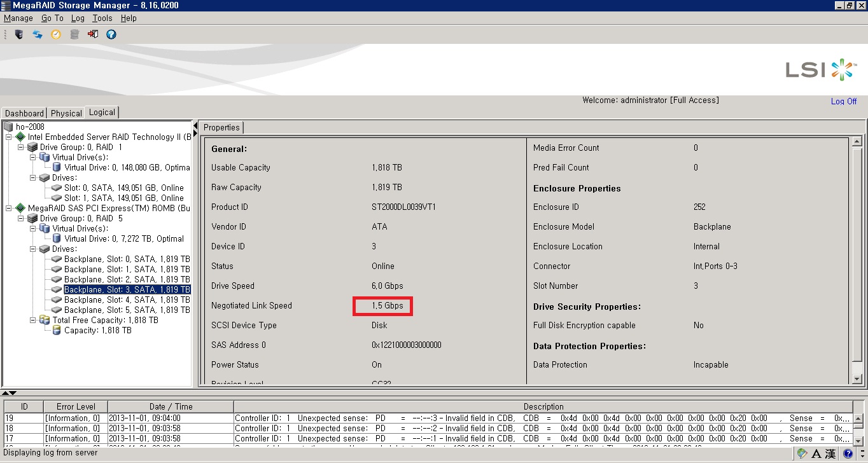Open the Manage menu

[x=18, y=18]
